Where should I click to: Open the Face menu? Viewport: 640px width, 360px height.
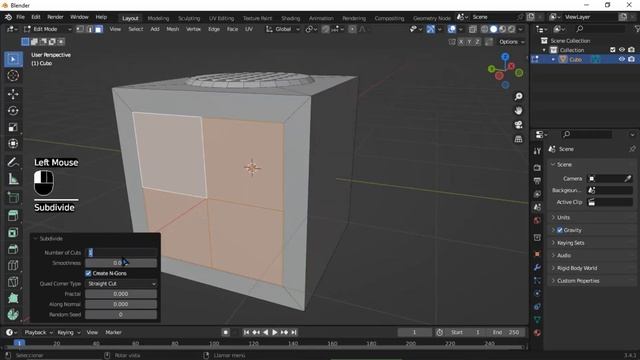(x=232, y=29)
